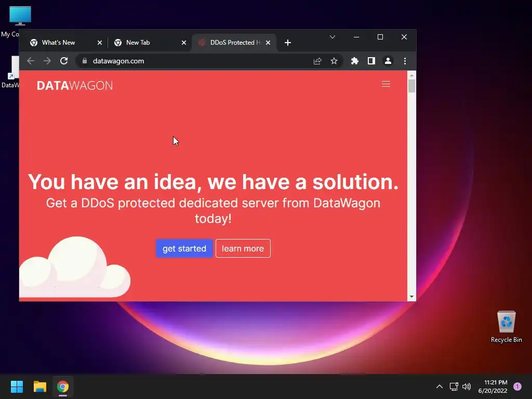Select the DataWagon desktop shortcut
Viewport: 532px width, 399px height.
[10, 72]
